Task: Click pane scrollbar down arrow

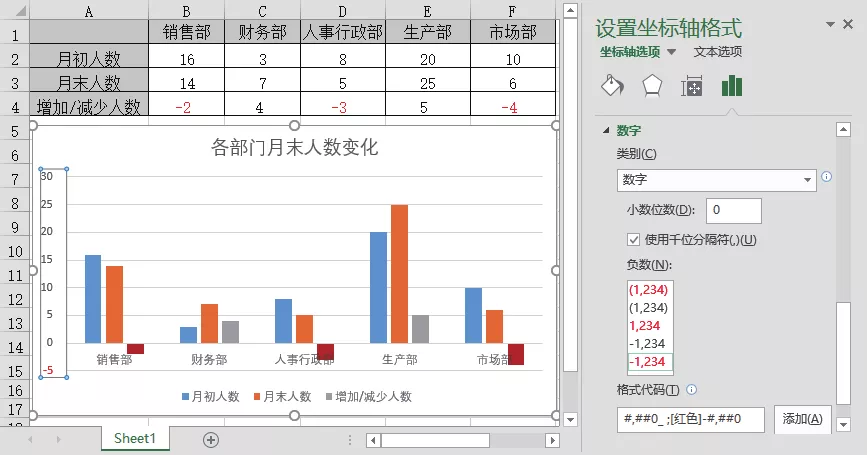Action: pyautogui.click(x=843, y=425)
